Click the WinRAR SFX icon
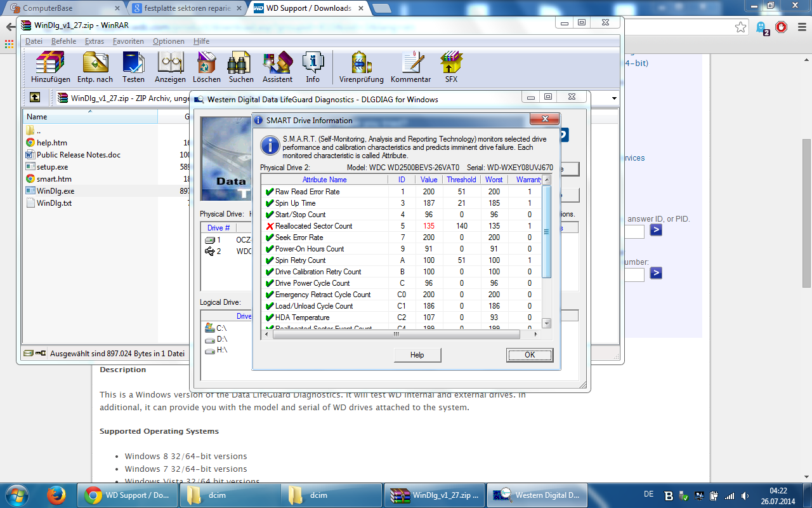 click(x=451, y=67)
